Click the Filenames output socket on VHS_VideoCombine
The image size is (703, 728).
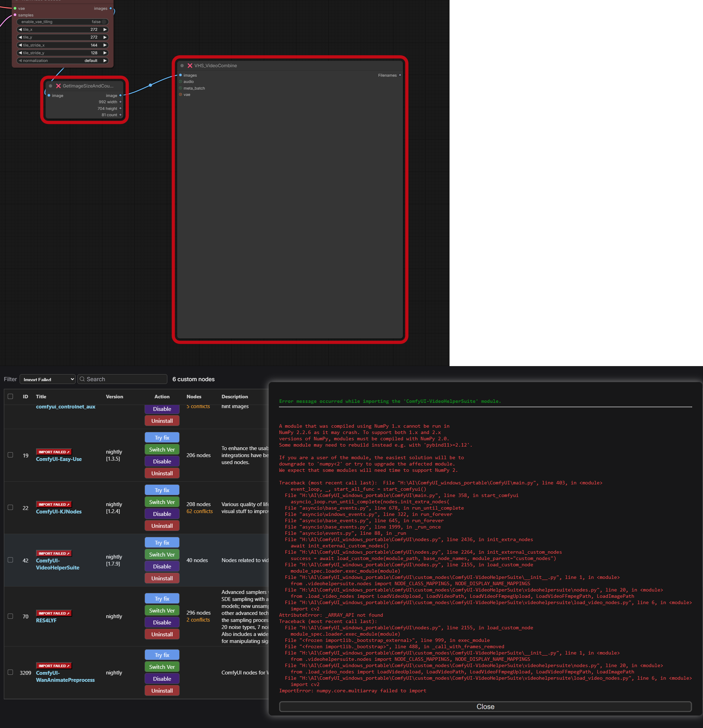point(400,75)
